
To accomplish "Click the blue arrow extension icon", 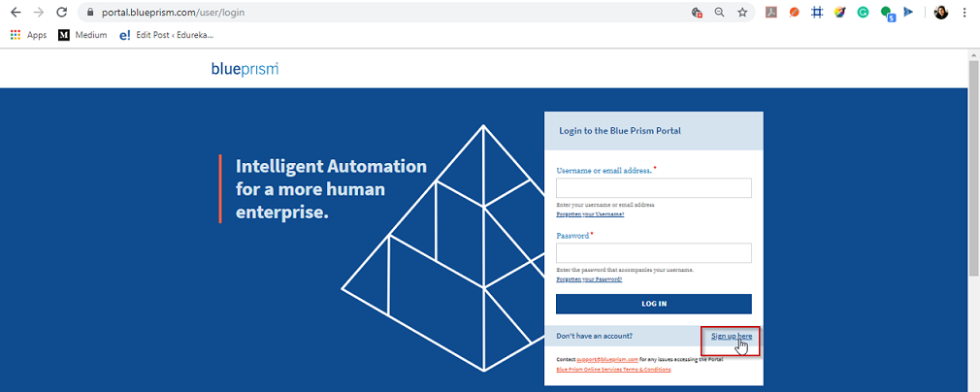I will click(908, 12).
